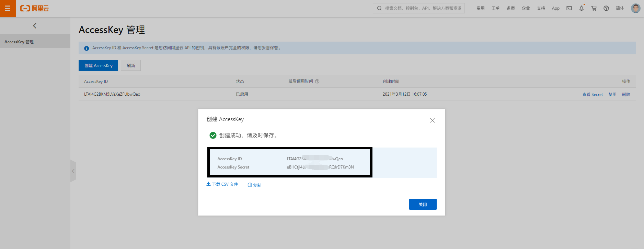
Task: Open the user avatar menu
Action: point(636,8)
